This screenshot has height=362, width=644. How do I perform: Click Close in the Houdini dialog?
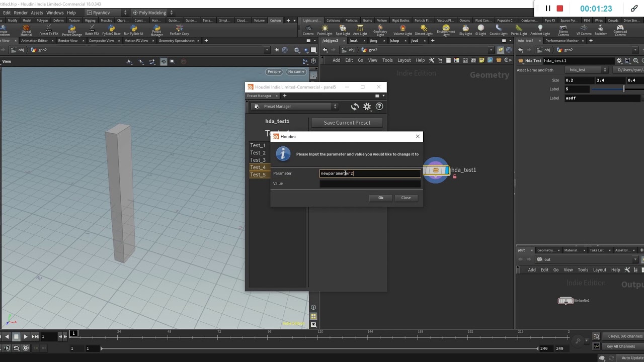(406, 198)
